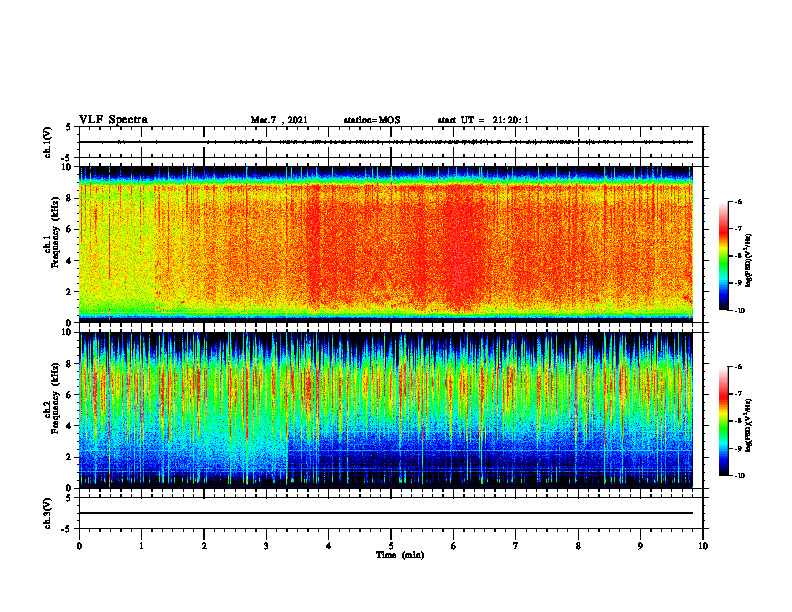Click time axis tick label "8"
This screenshot has height=612, width=792.
578,546
